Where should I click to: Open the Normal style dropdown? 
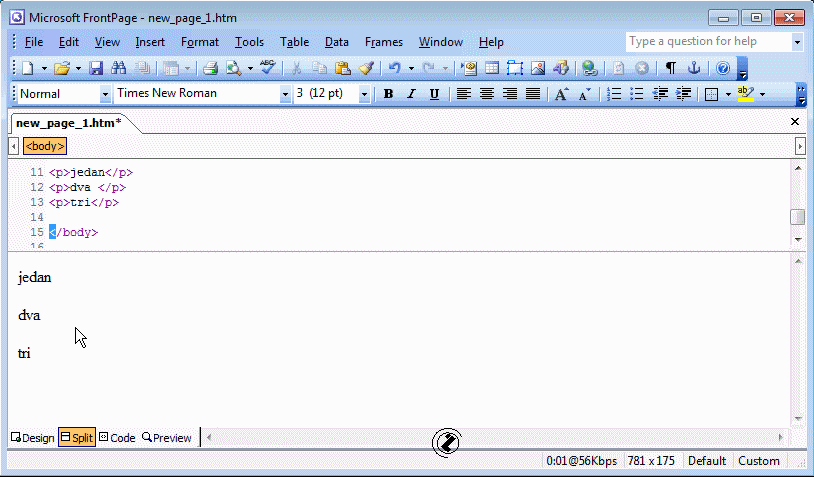click(105, 94)
